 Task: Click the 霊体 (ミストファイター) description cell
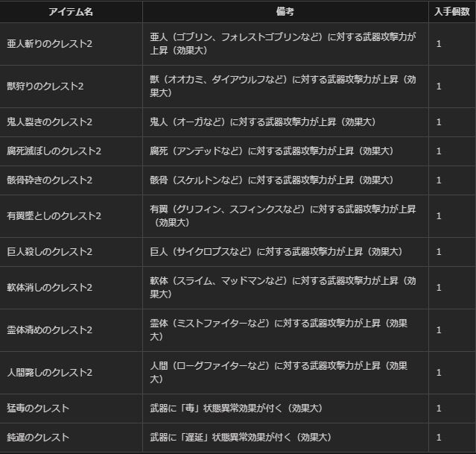pyautogui.click(x=285, y=330)
